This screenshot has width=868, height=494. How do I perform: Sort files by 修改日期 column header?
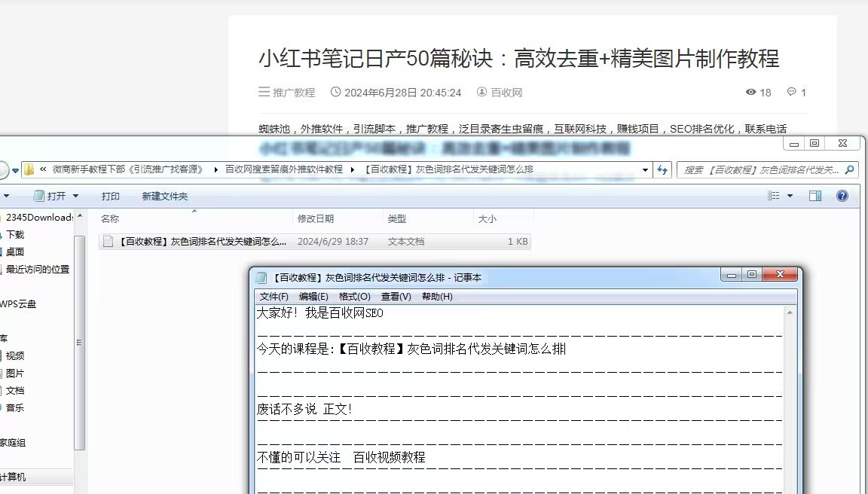pos(316,218)
